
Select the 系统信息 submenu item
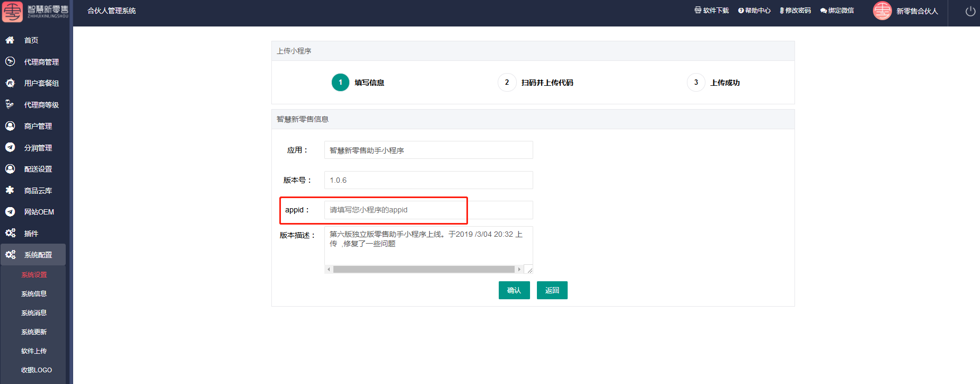(x=34, y=294)
